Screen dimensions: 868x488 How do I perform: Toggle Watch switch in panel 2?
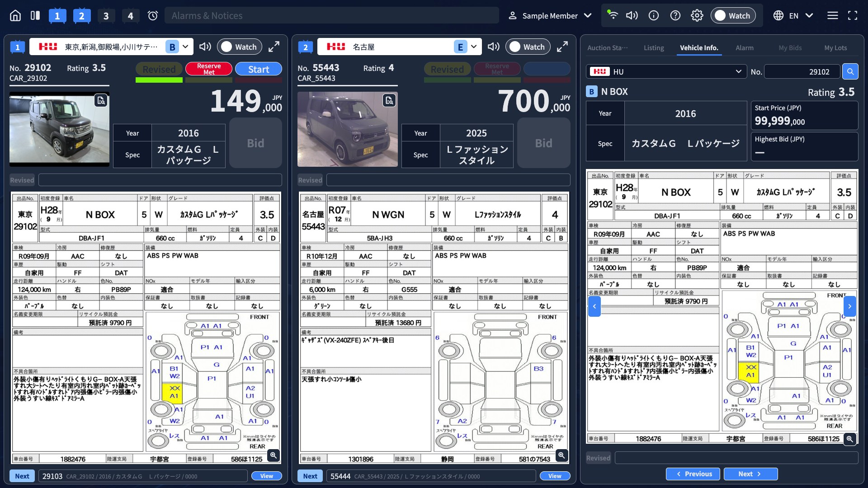point(528,47)
